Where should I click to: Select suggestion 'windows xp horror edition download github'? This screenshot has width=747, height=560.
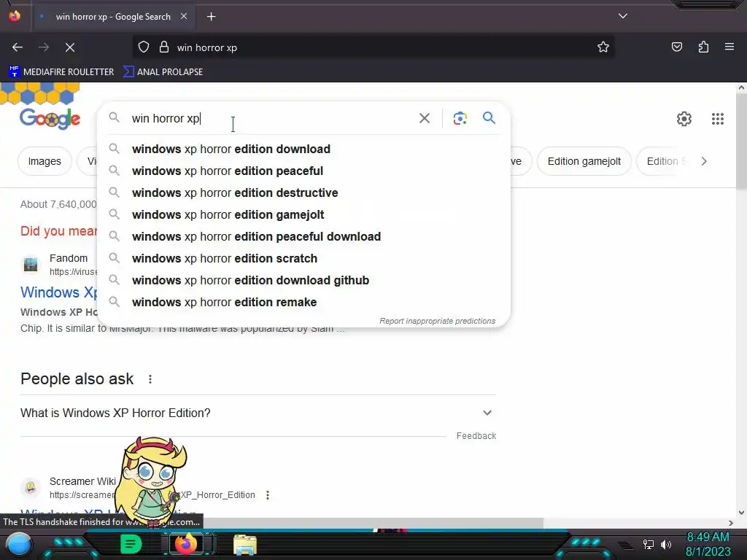pos(304,281)
